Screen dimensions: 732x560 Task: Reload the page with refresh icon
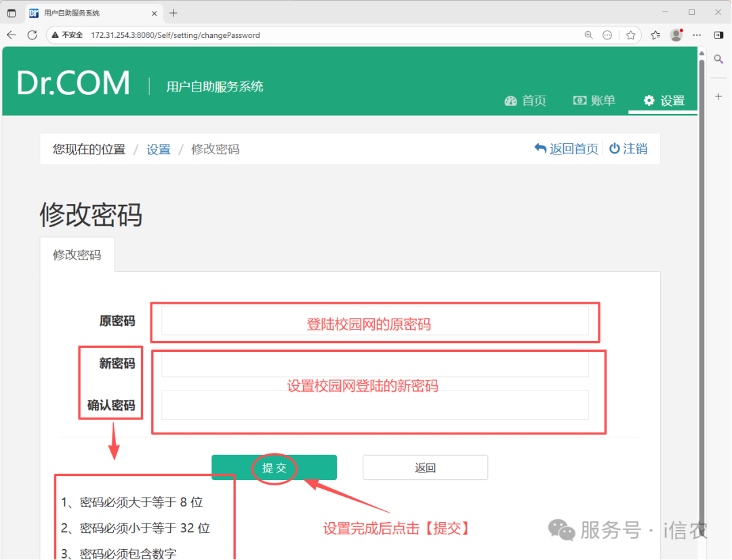click(x=32, y=35)
